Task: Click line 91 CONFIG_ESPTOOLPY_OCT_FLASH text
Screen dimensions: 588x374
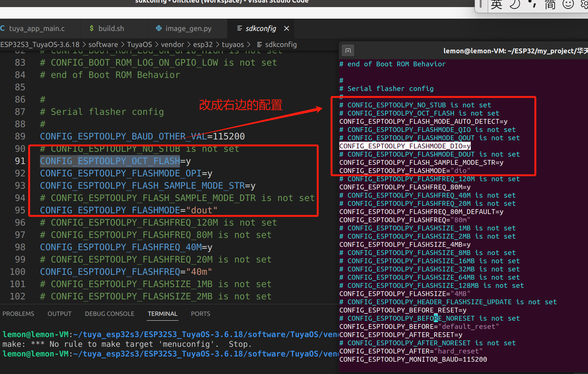Action: (110, 161)
